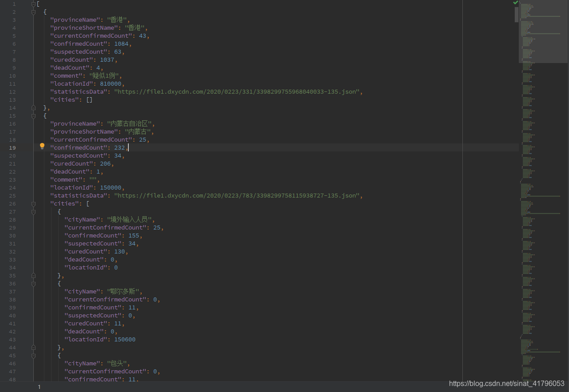Collapse the 包头 city object on line 45
The height and width of the screenshot is (392, 569).
33,356
